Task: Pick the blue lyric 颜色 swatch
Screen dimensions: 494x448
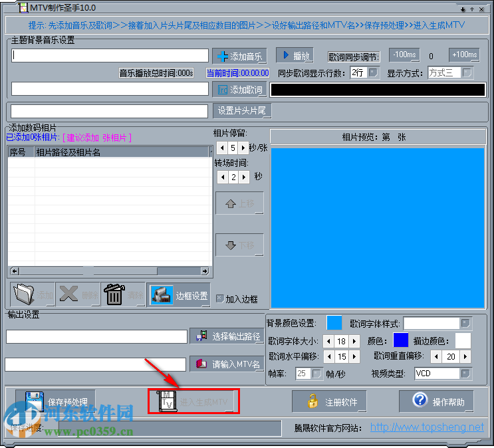Action: click(x=401, y=340)
